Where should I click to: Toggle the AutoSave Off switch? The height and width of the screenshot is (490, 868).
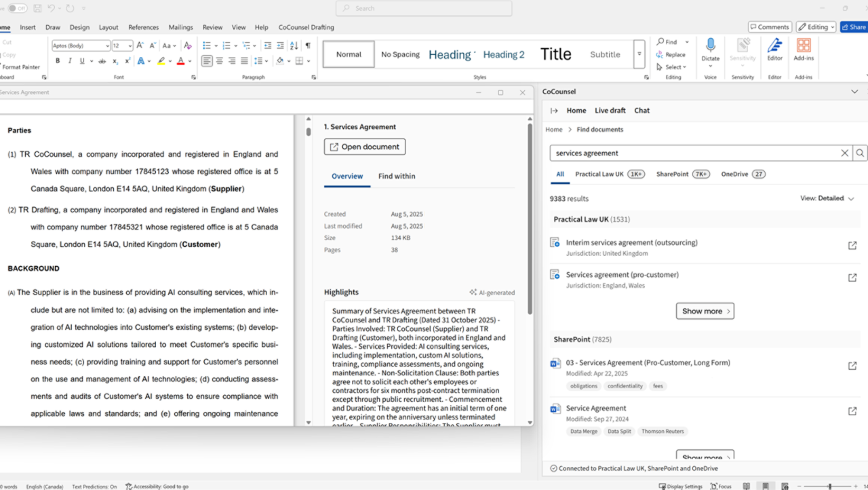coord(16,8)
